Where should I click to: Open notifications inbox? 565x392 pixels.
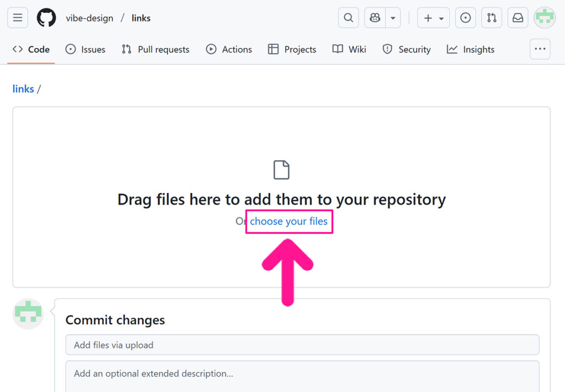click(518, 18)
